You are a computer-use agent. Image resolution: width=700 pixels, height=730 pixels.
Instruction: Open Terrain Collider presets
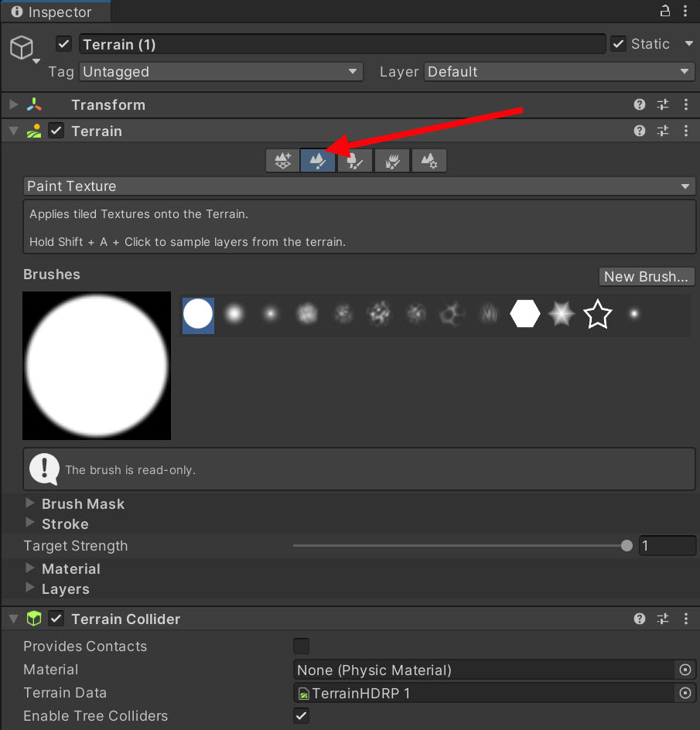[x=663, y=619]
